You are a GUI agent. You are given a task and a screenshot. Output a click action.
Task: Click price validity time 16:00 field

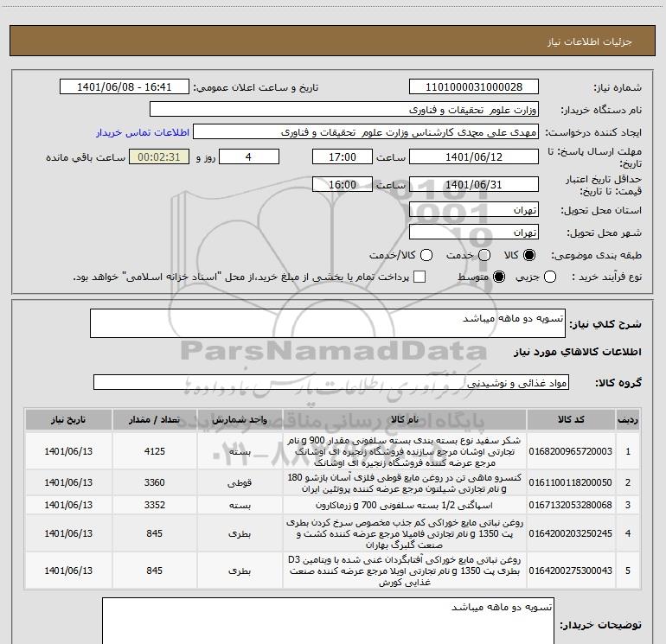click(x=343, y=185)
